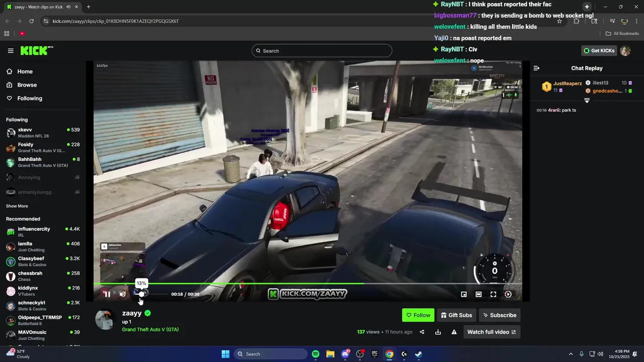Go to Home in sidebar
644x362 pixels.
pyautogui.click(x=43, y=71)
